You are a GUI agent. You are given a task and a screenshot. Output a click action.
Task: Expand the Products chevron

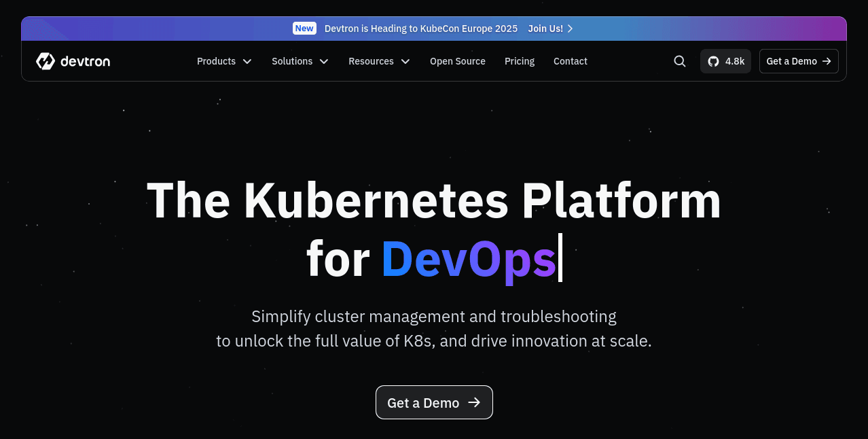click(x=247, y=61)
